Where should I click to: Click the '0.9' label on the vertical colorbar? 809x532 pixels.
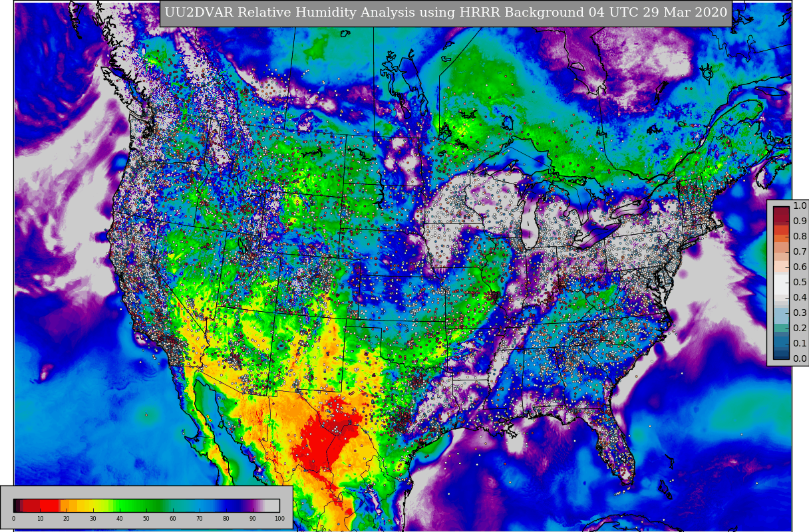click(x=800, y=221)
